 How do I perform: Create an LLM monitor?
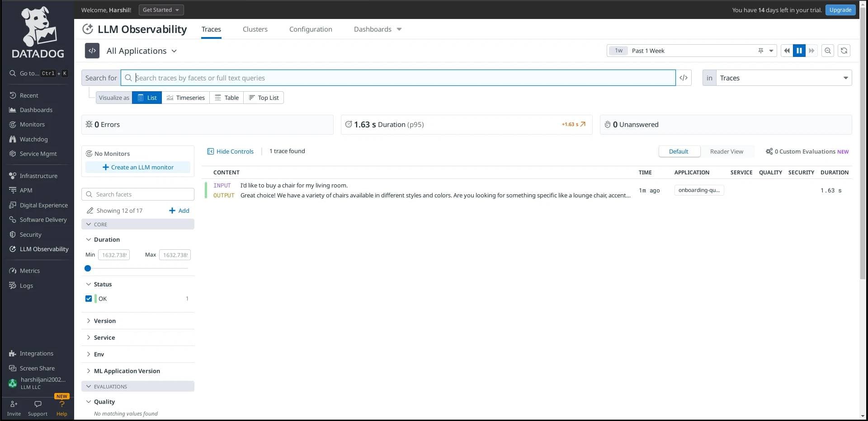[137, 167]
